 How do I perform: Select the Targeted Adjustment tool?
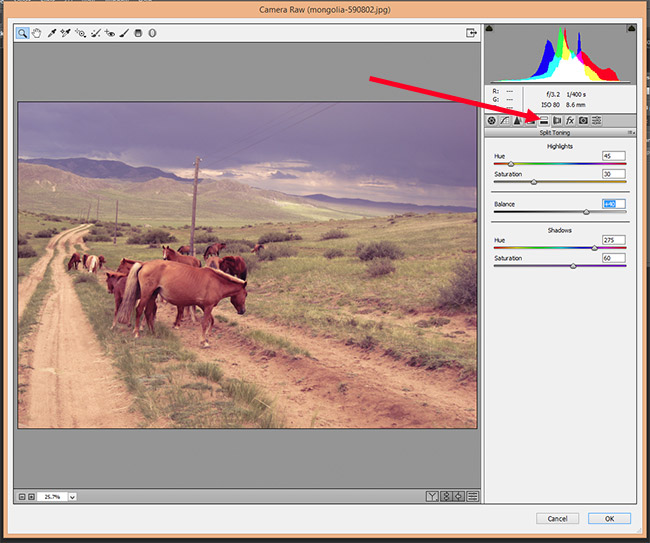pos(80,33)
